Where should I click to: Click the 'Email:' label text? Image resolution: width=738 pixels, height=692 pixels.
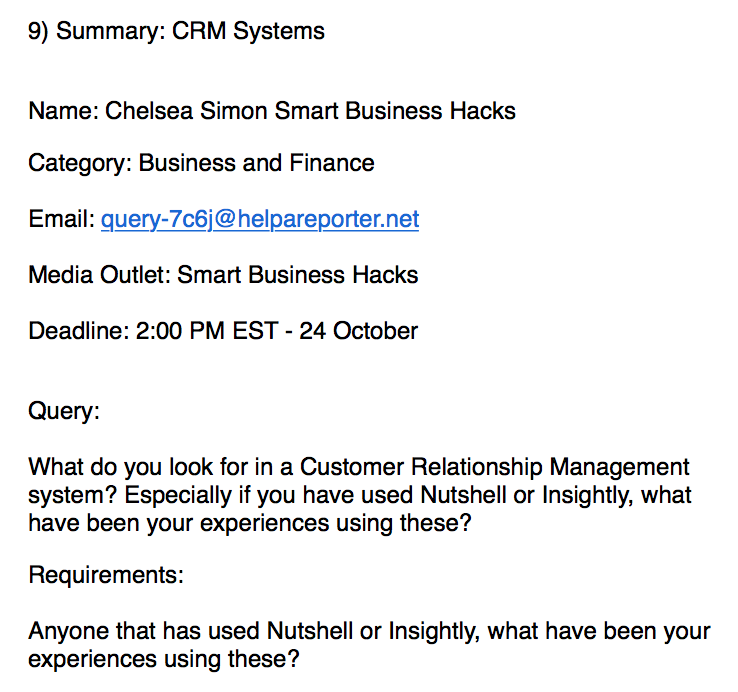click(62, 219)
